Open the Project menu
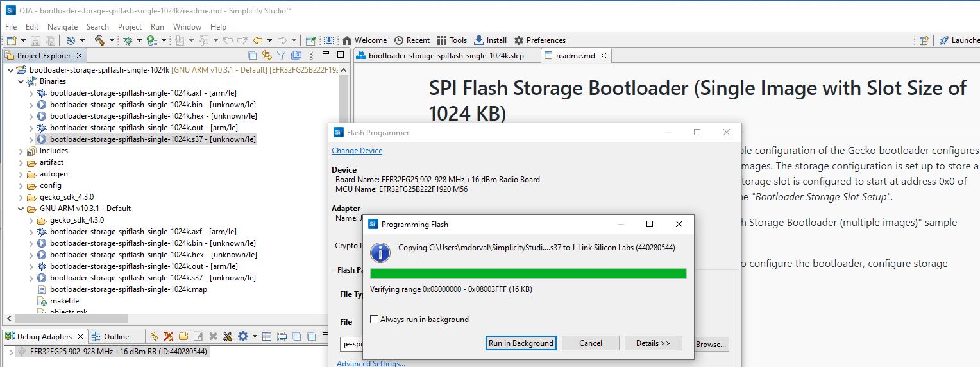This screenshot has width=980, height=367. click(x=130, y=26)
